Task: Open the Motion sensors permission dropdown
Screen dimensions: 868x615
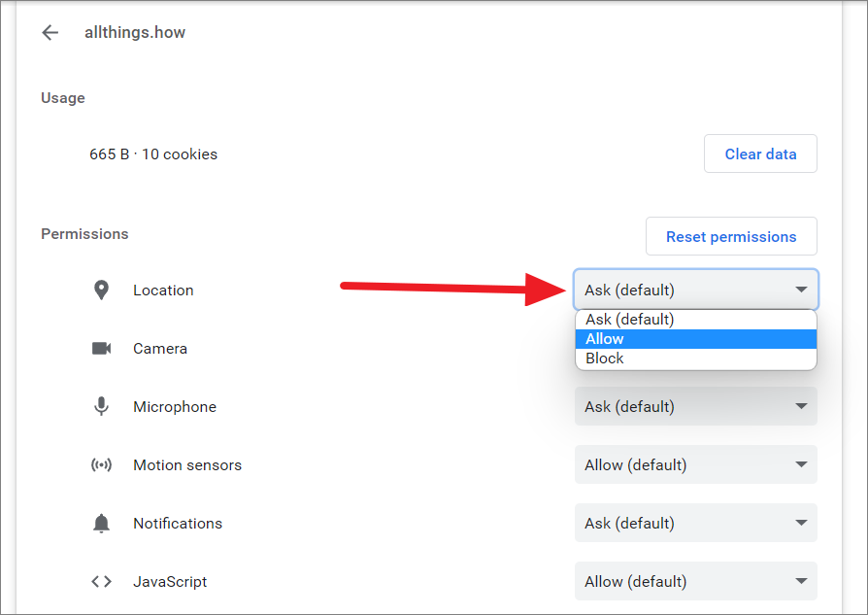Action: click(696, 464)
